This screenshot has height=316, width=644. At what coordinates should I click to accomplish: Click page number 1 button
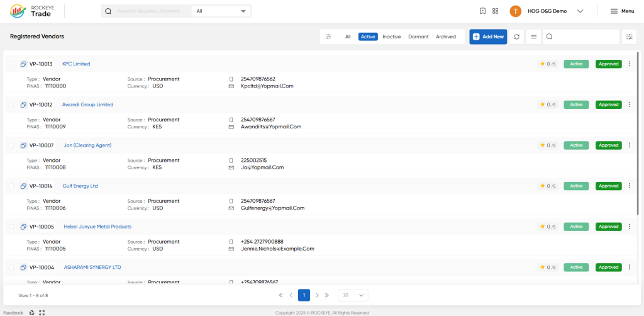(304, 295)
